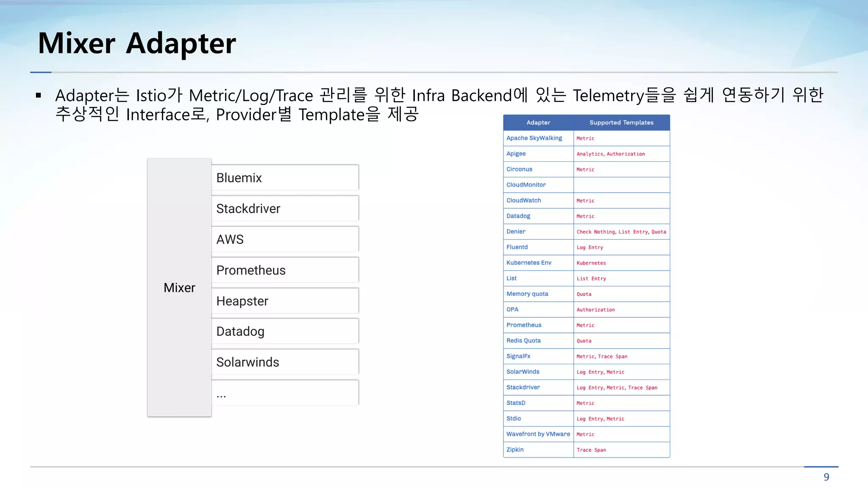Select the Mixer block in the diagram

click(179, 288)
